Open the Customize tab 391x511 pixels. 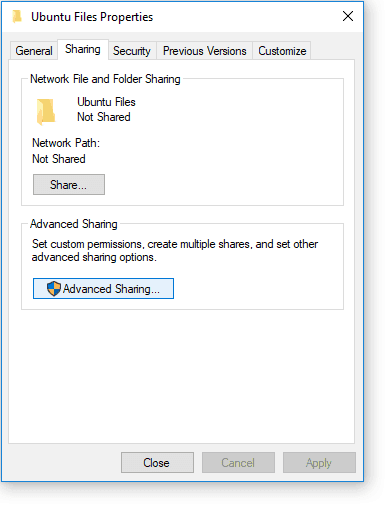point(282,51)
